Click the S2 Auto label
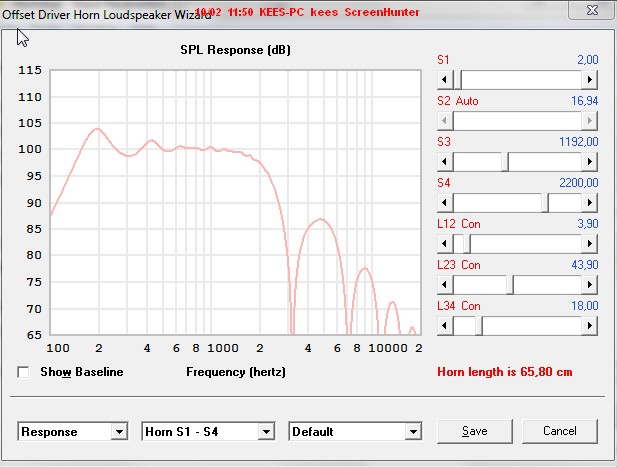The image size is (617, 467). (x=458, y=101)
